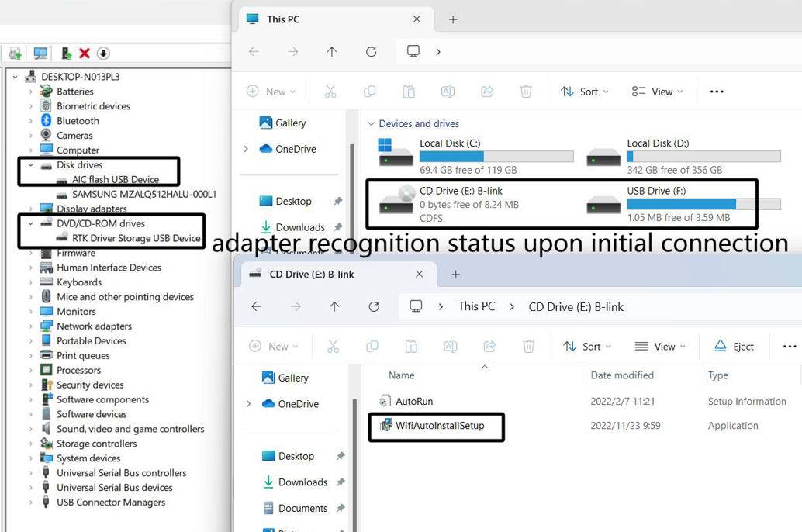This screenshot has width=802, height=532.
Task: Select the WifiAutoInstallSetup application file
Action: point(432,426)
